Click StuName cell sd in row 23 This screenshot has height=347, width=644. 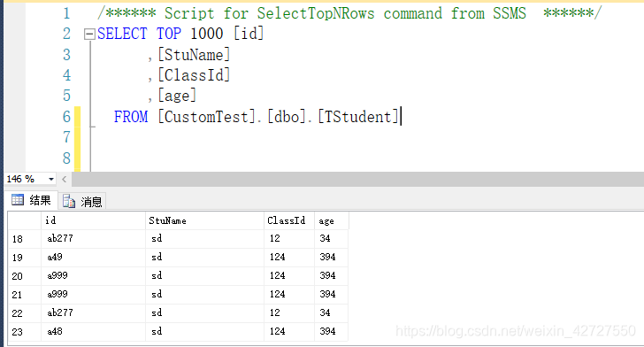204,332
